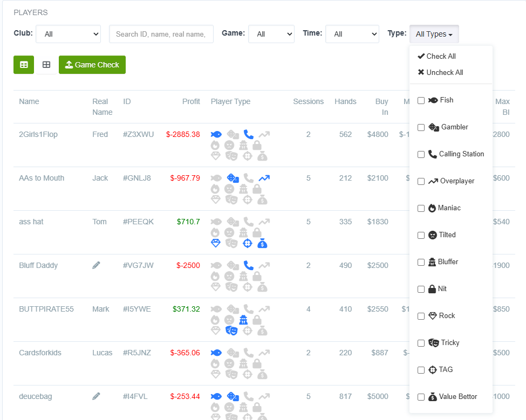Click the blue Overplayer arrow icon for AAs to Mouth
The image size is (526, 420).
click(264, 178)
